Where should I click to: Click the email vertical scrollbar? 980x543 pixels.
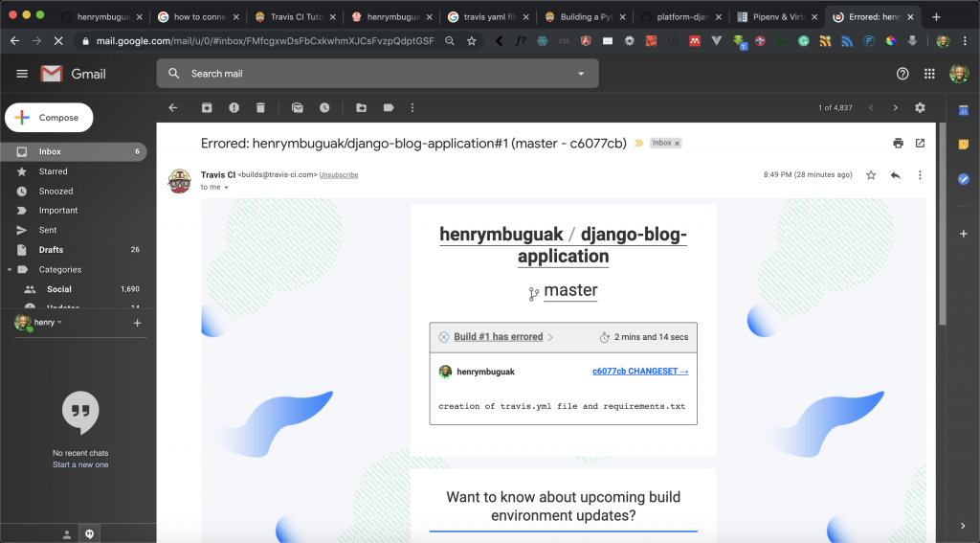coord(942,224)
